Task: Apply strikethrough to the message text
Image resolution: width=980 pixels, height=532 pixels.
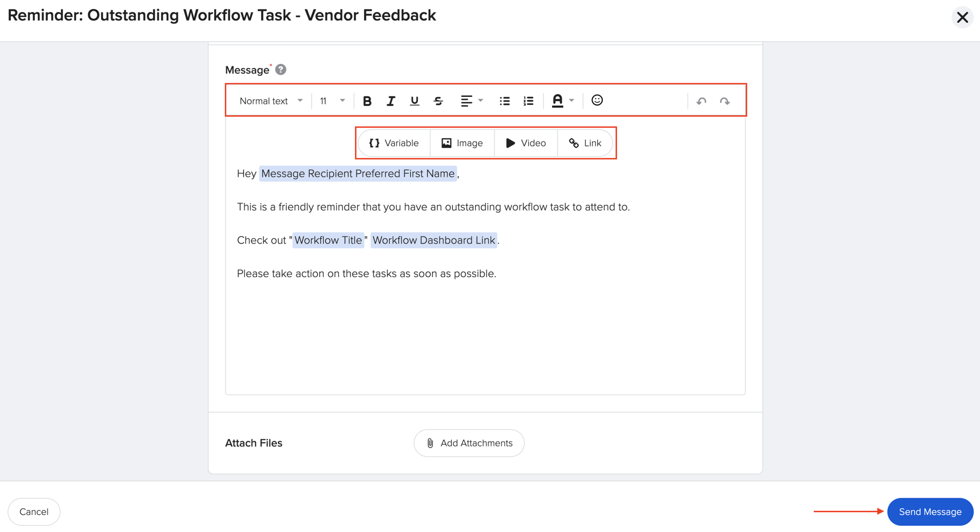Action: click(x=438, y=100)
